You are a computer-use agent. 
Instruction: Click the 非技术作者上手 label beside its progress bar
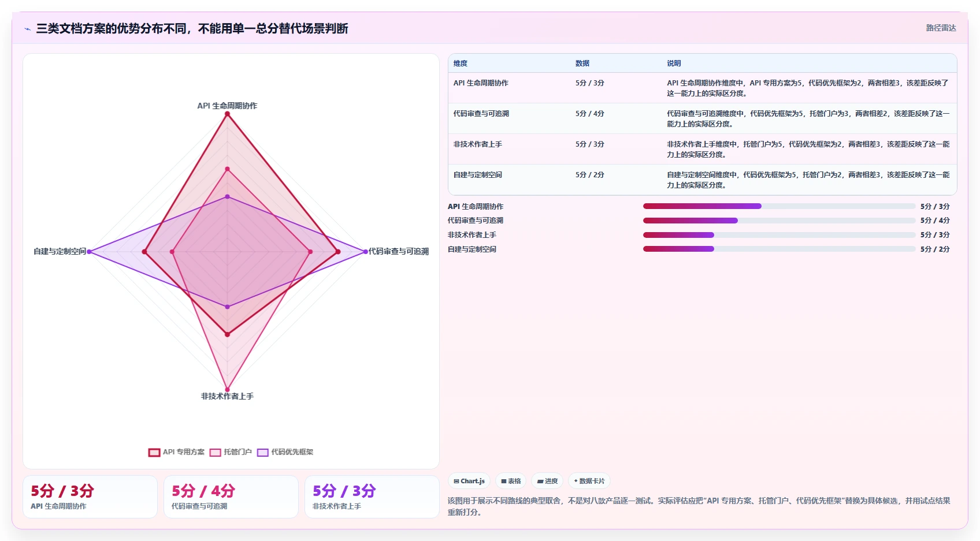pos(472,235)
